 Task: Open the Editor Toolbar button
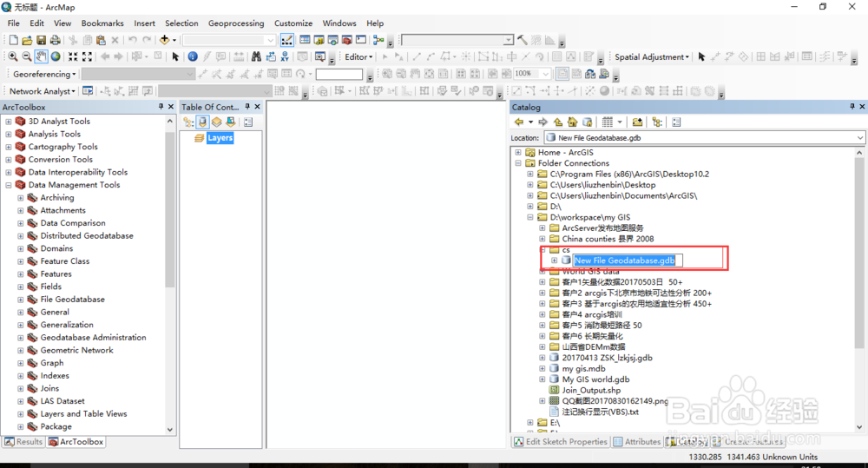[x=286, y=40]
